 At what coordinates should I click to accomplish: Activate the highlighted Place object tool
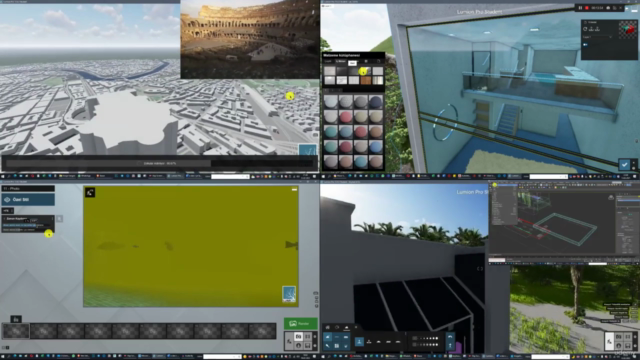coord(359,342)
